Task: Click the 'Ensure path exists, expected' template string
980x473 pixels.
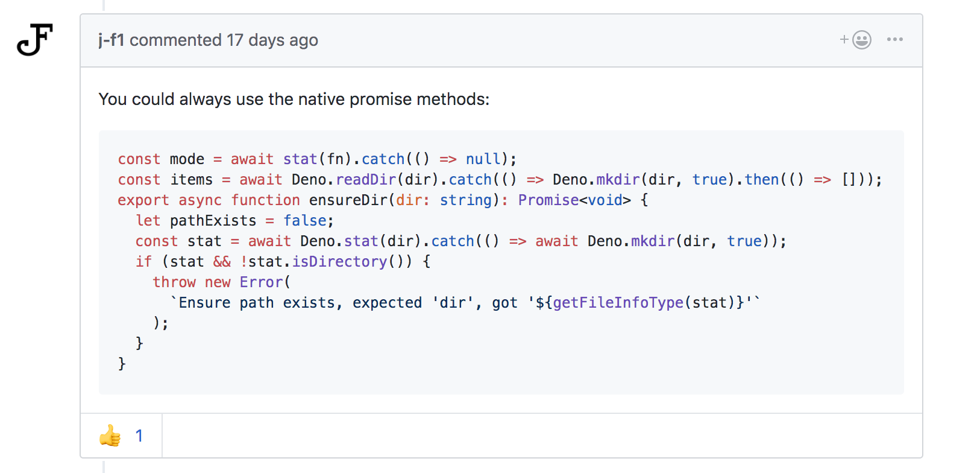Action: (x=465, y=303)
